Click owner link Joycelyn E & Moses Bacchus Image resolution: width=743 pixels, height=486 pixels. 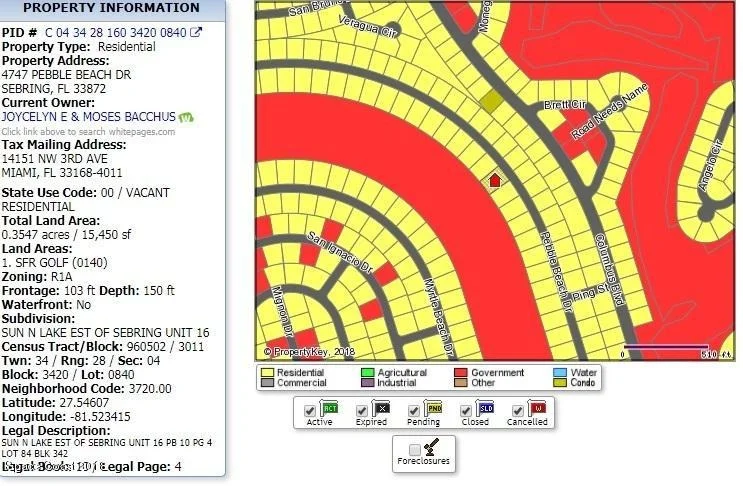click(89, 117)
